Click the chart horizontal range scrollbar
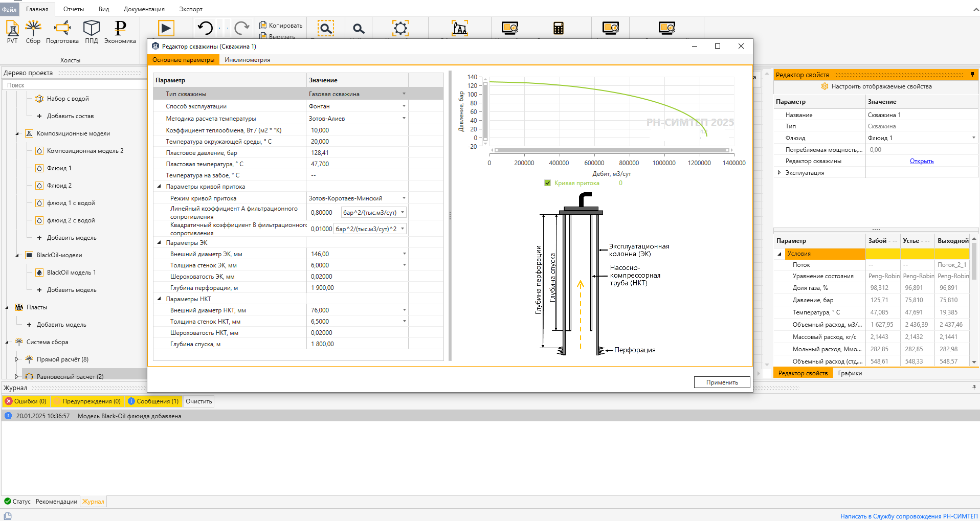This screenshot has height=521, width=980. point(612,150)
